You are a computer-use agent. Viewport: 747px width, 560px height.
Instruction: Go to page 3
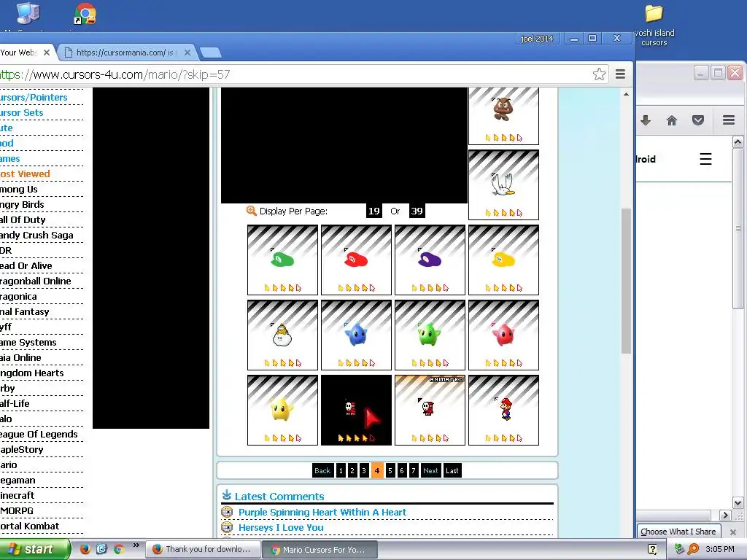tap(364, 470)
